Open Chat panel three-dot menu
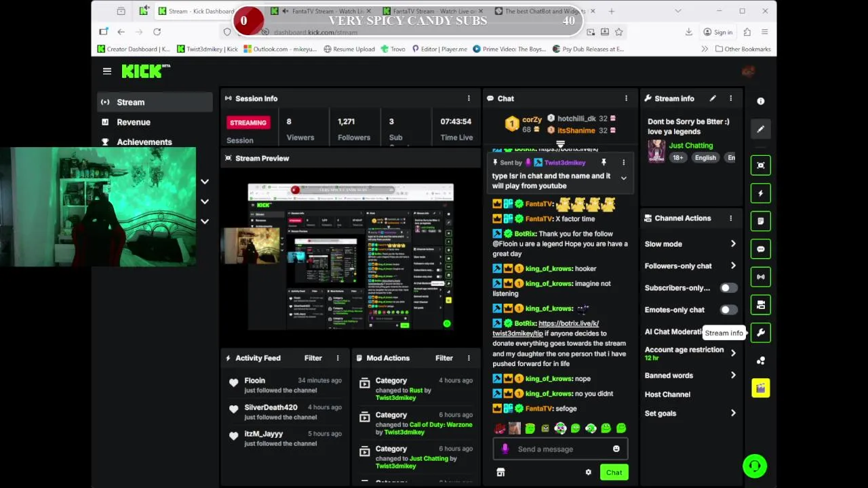The width and height of the screenshot is (868, 488). tap(626, 98)
